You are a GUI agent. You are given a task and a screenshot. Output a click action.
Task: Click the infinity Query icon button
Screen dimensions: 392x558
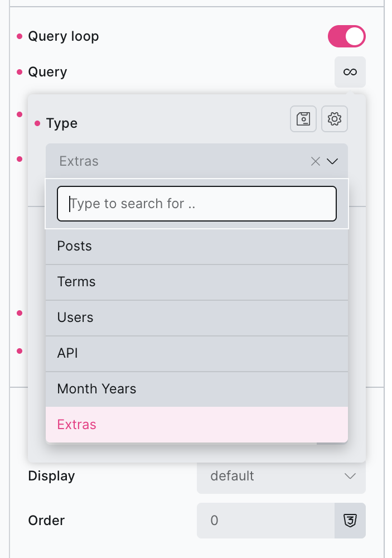pyautogui.click(x=350, y=72)
